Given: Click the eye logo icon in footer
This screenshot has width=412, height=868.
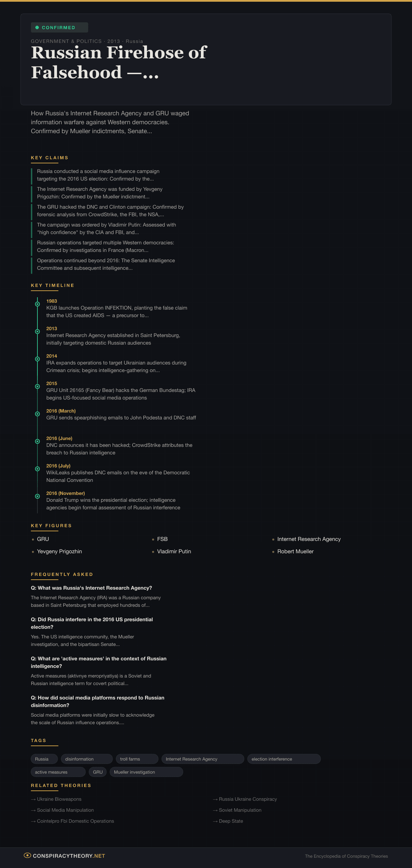Looking at the screenshot, I should (x=27, y=855).
